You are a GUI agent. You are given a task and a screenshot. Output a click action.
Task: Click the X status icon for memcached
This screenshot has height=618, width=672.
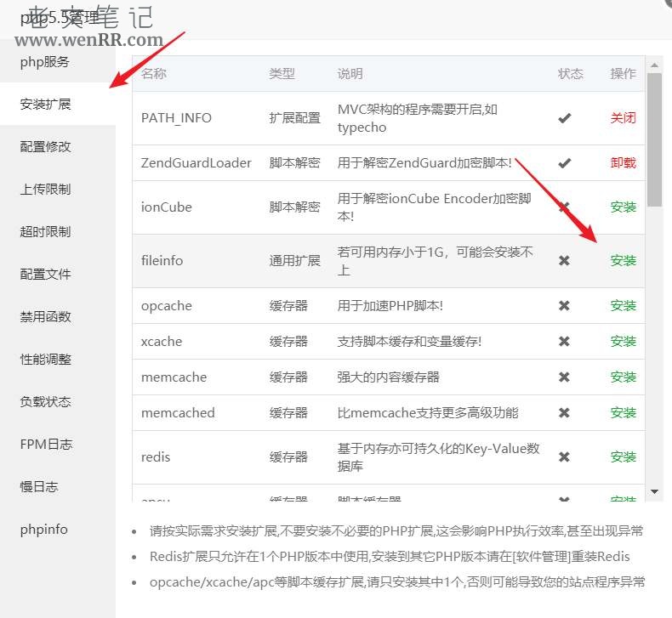click(x=564, y=413)
